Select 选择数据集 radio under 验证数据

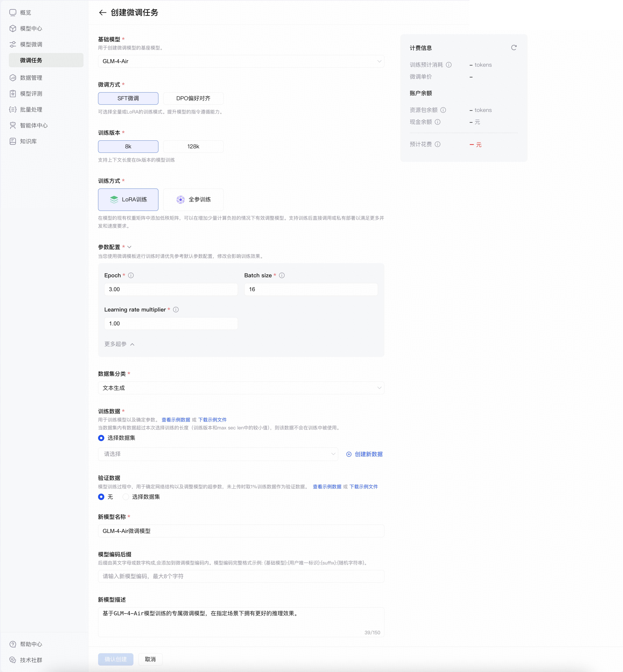click(126, 497)
